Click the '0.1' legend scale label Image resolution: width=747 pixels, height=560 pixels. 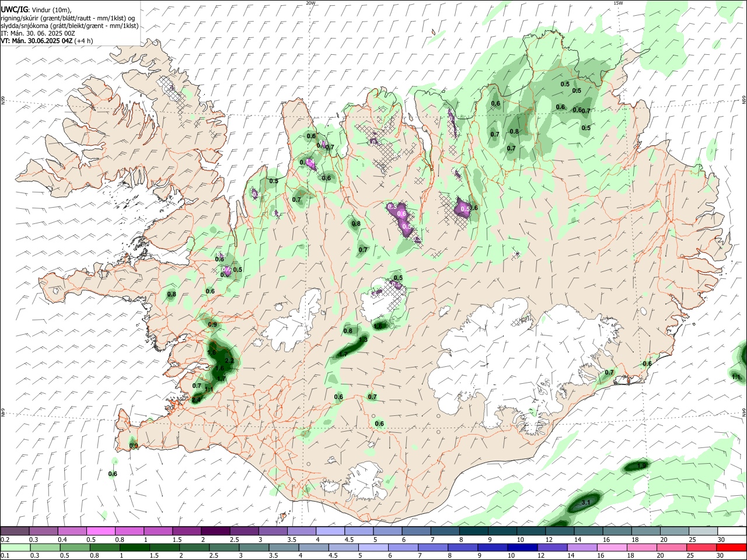coord(5,555)
